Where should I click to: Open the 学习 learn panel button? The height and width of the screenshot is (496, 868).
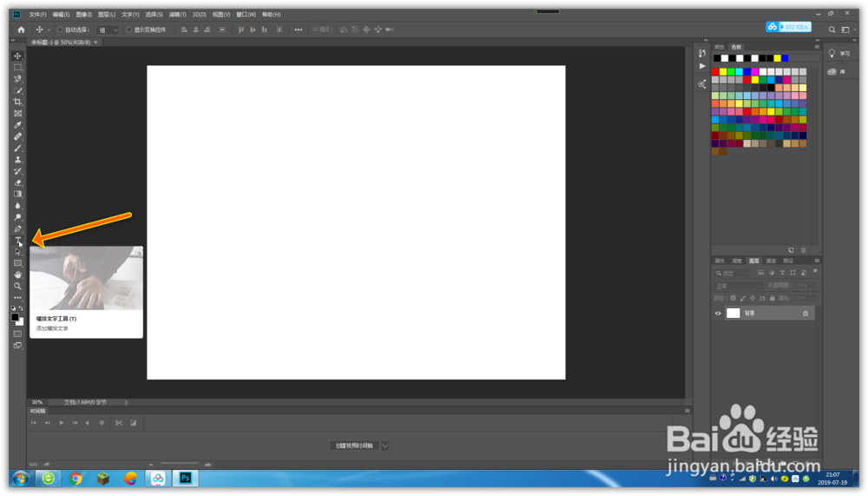[x=839, y=54]
